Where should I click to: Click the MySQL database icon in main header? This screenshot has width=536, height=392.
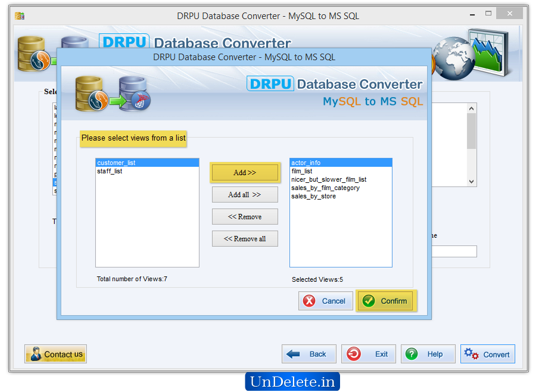tap(34, 54)
